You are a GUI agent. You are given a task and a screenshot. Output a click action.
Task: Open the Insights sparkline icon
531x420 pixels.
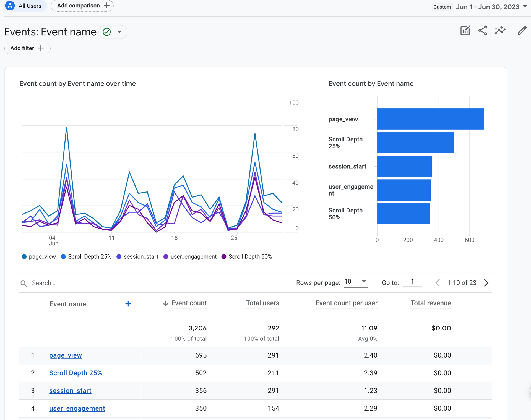(500, 31)
